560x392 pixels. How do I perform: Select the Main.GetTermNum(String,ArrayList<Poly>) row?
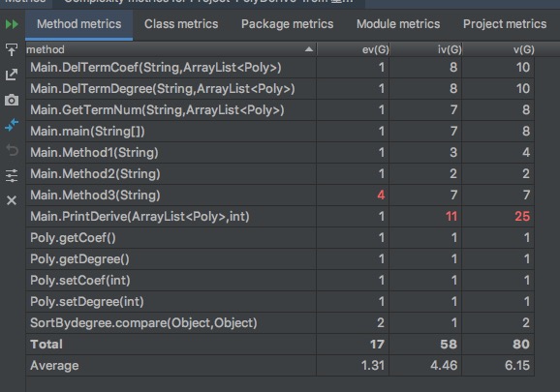point(280,110)
